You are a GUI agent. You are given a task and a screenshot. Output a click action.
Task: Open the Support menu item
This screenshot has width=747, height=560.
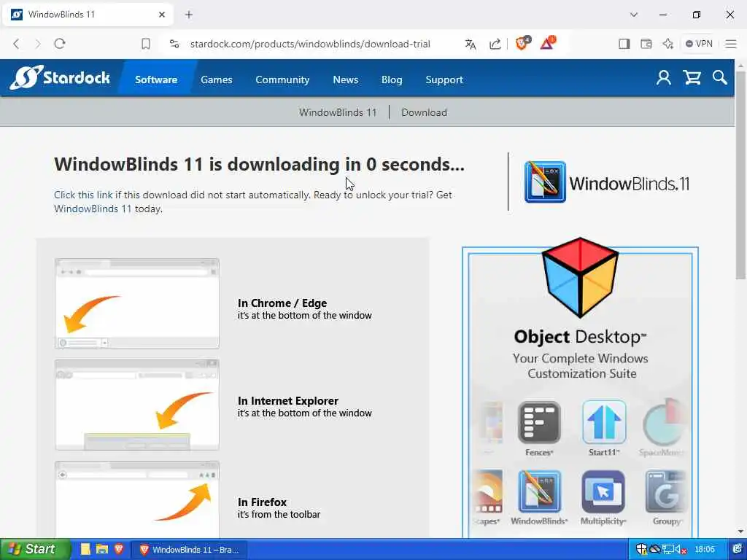pyautogui.click(x=444, y=79)
